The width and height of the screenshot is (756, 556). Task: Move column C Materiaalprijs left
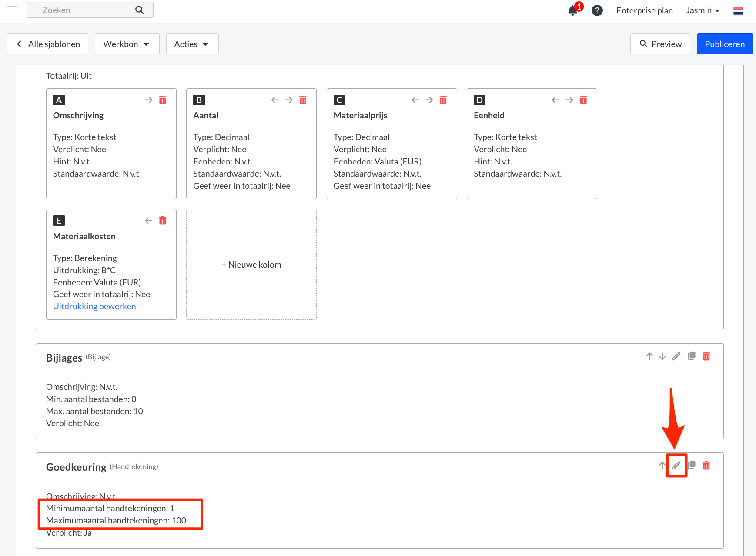pos(415,100)
